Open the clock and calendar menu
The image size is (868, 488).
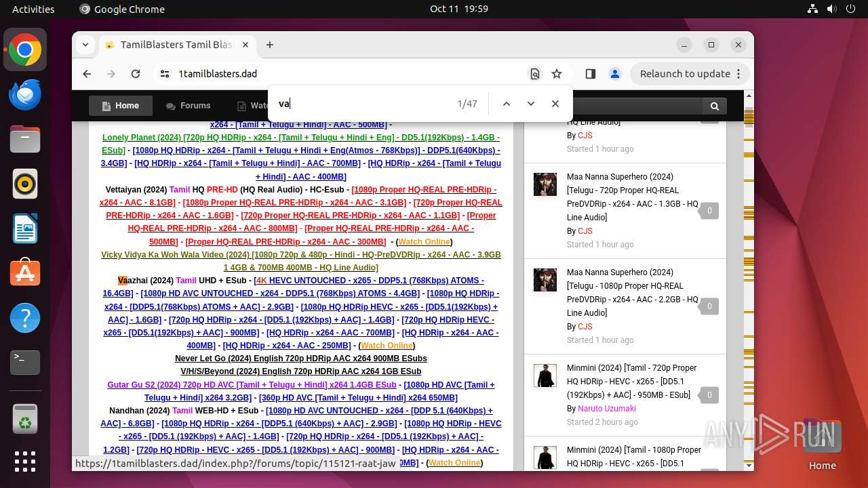pyautogui.click(x=458, y=9)
